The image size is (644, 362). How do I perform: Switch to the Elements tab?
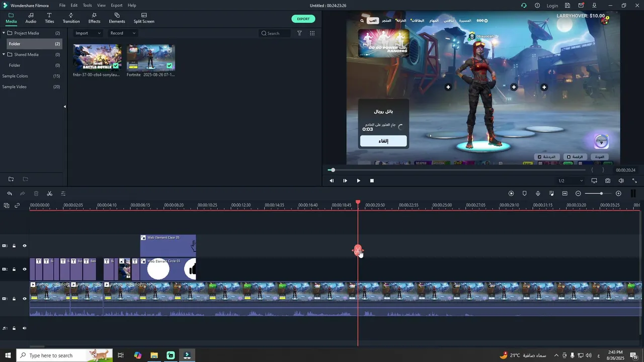tap(117, 18)
